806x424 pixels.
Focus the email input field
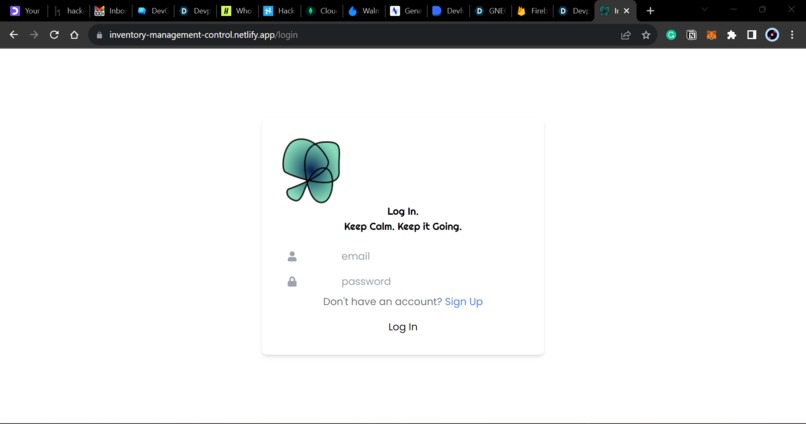(403, 256)
